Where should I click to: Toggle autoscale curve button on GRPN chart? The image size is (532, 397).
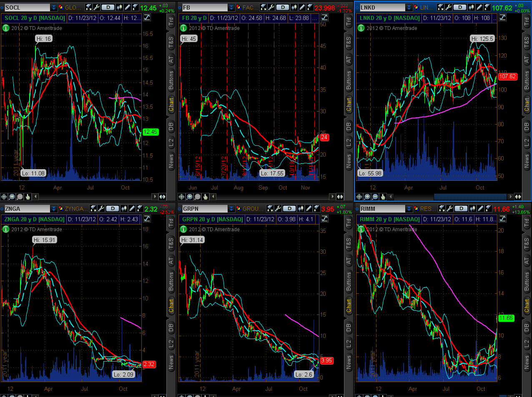pyautogui.click(x=324, y=219)
